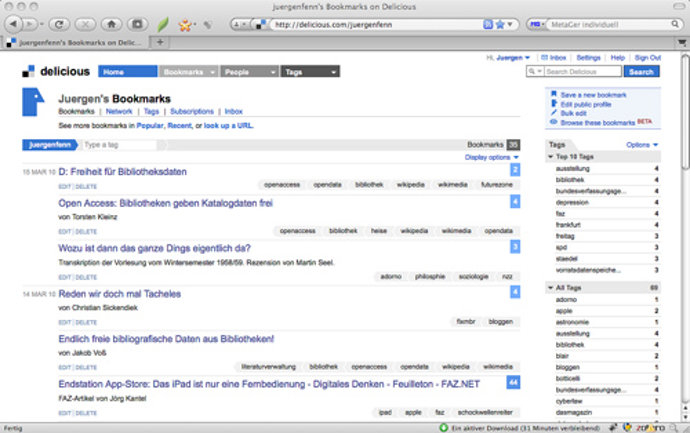Click the browser Home toolbar icon
Image resolution: width=690 pixels, height=433 pixels.
click(x=110, y=23)
